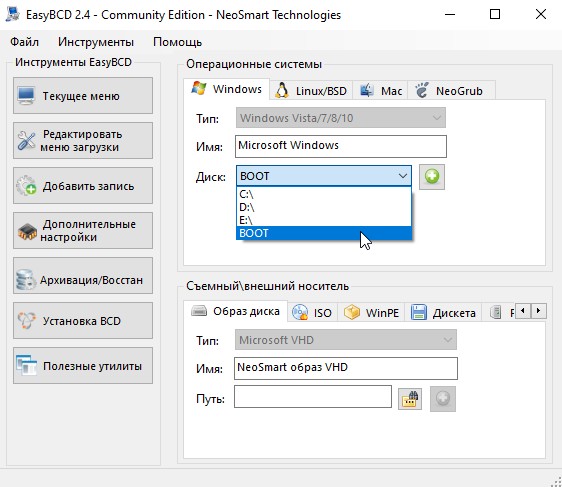Switch to the Windows tab

pos(227,89)
